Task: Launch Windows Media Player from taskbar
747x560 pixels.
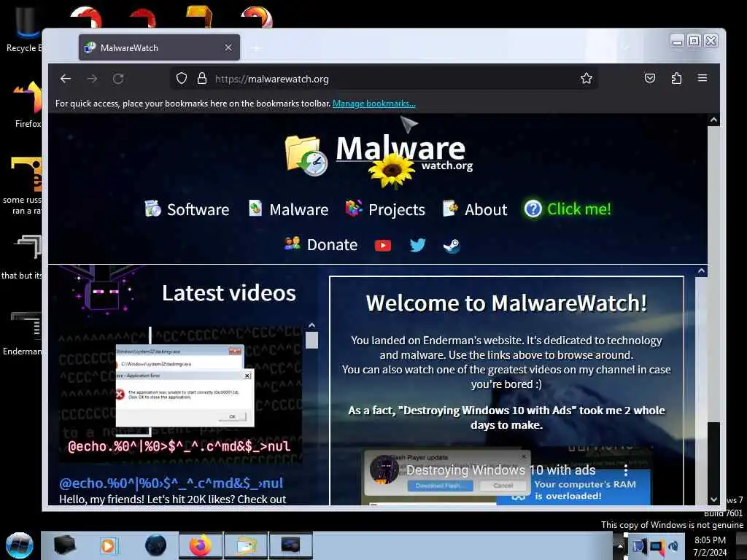Action: [x=108, y=545]
